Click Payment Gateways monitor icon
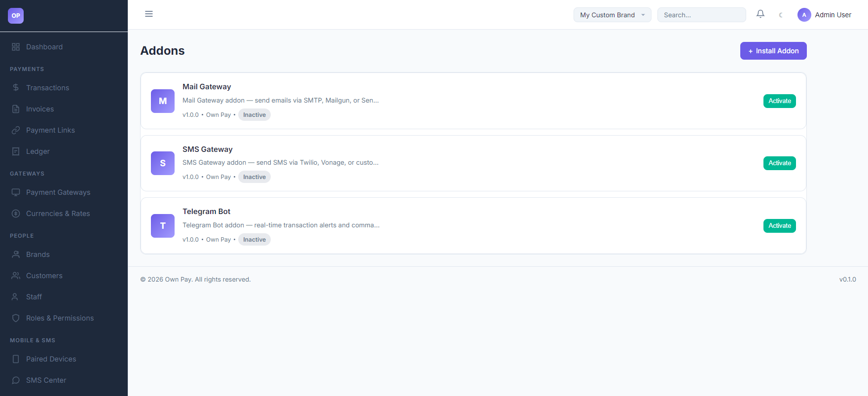The width and height of the screenshot is (868, 396). click(x=16, y=192)
